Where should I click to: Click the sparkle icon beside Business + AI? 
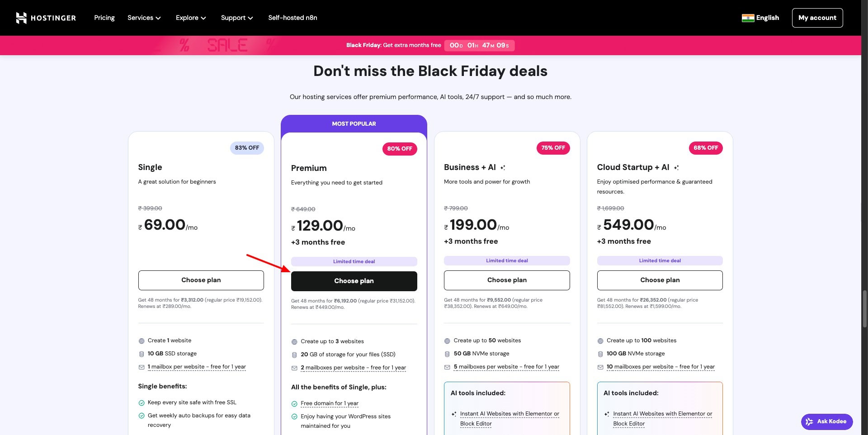tap(503, 168)
